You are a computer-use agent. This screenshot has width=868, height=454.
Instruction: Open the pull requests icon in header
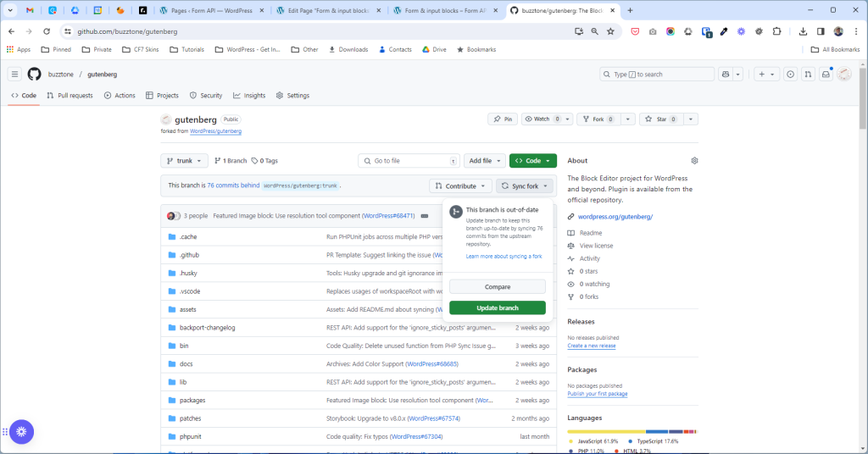808,74
